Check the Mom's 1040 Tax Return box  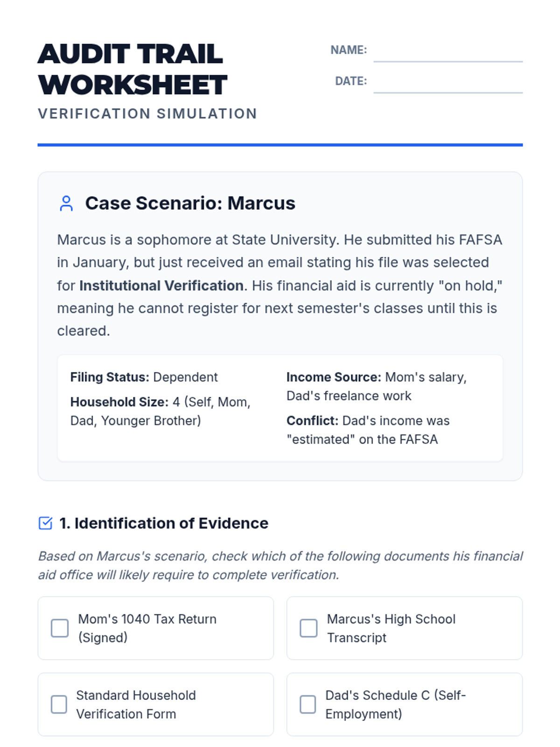pos(60,628)
